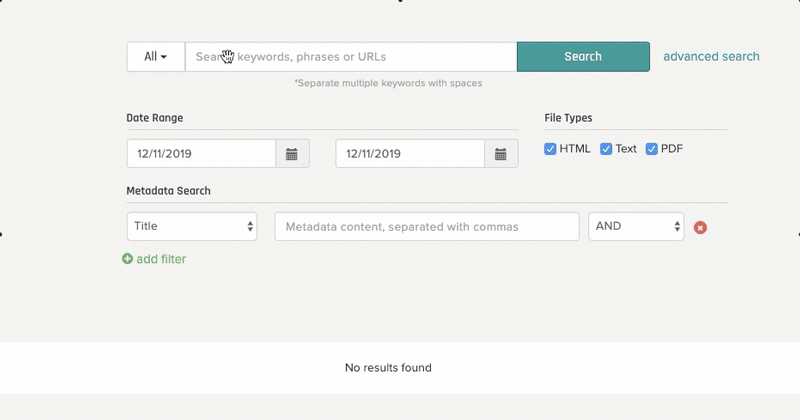Viewport: 800px width, 420px height.
Task: Open the AND operator dropdown
Action: [x=636, y=227]
